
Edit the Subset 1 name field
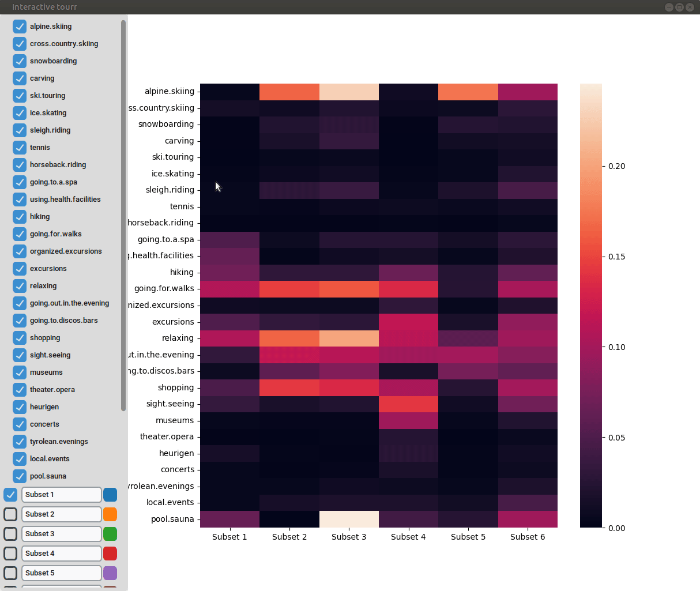(x=62, y=495)
